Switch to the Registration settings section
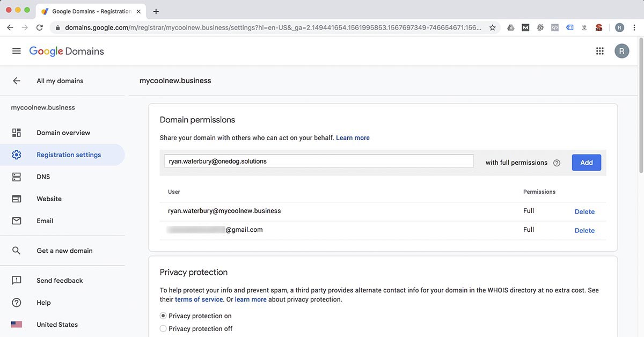The width and height of the screenshot is (644, 337). coord(69,154)
